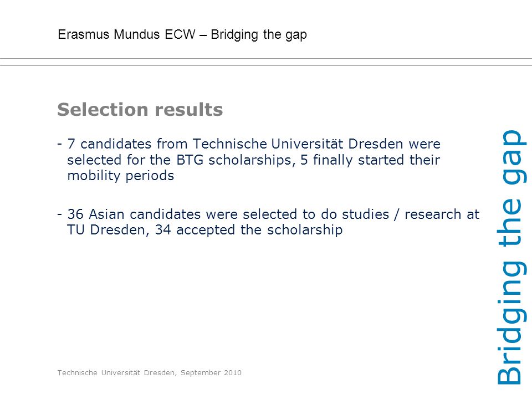Click the dash before '36 Asian candidates'
This screenshot has width=532, height=399.
point(60,214)
